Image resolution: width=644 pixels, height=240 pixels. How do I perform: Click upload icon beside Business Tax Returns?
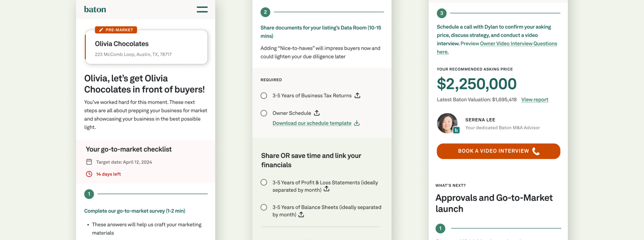tap(357, 95)
